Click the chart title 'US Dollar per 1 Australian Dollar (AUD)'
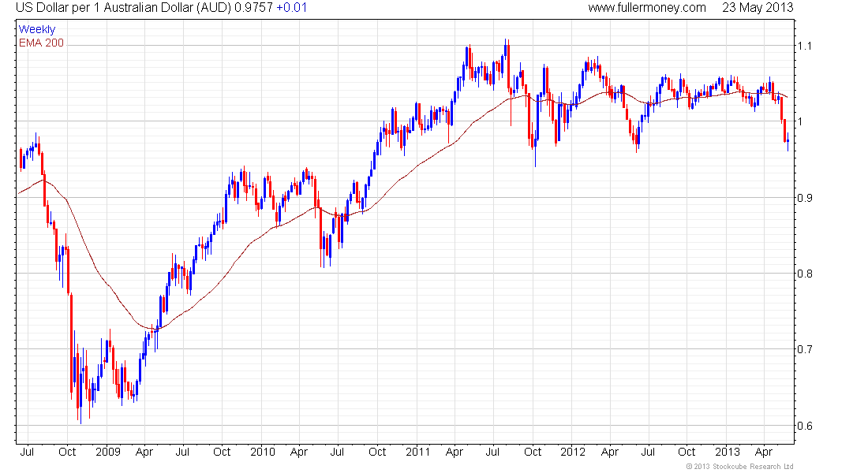This screenshot has width=868, height=473. click(123, 8)
